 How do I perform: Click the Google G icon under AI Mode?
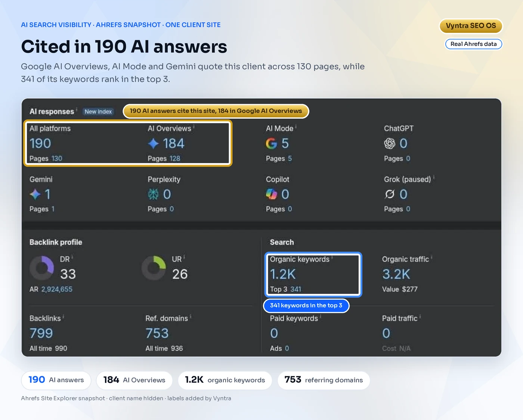[x=271, y=143]
